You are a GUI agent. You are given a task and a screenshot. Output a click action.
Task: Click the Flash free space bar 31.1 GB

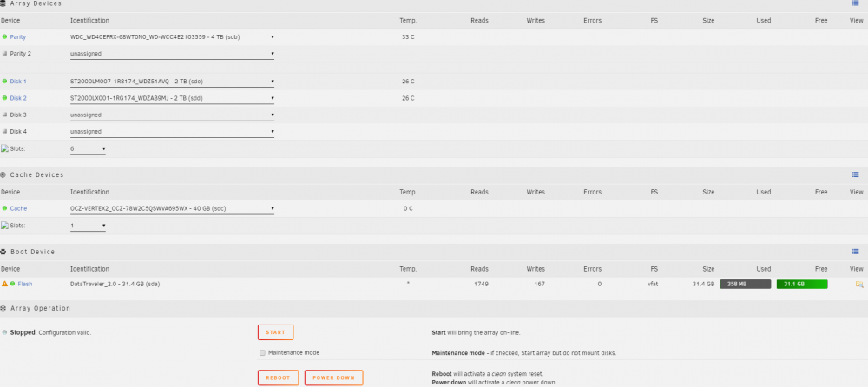coord(802,284)
